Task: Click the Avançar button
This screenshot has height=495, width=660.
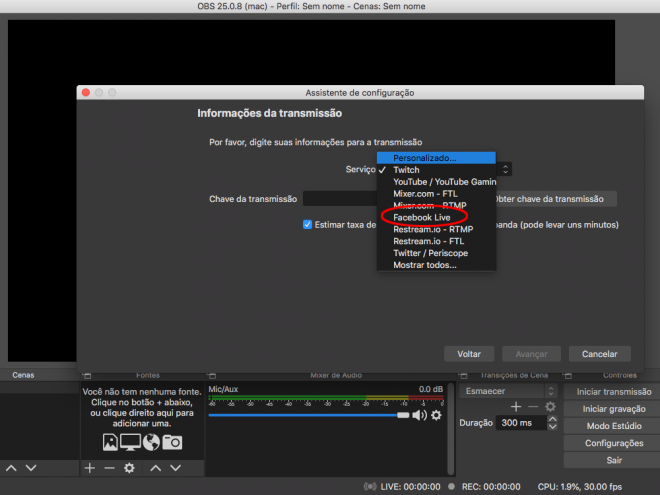Action: [531, 354]
